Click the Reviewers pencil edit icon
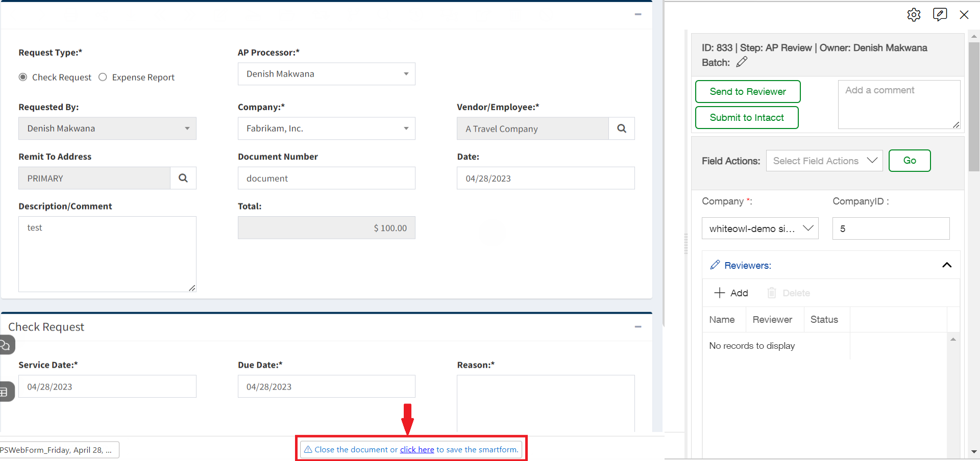The image size is (980, 461). click(x=715, y=265)
